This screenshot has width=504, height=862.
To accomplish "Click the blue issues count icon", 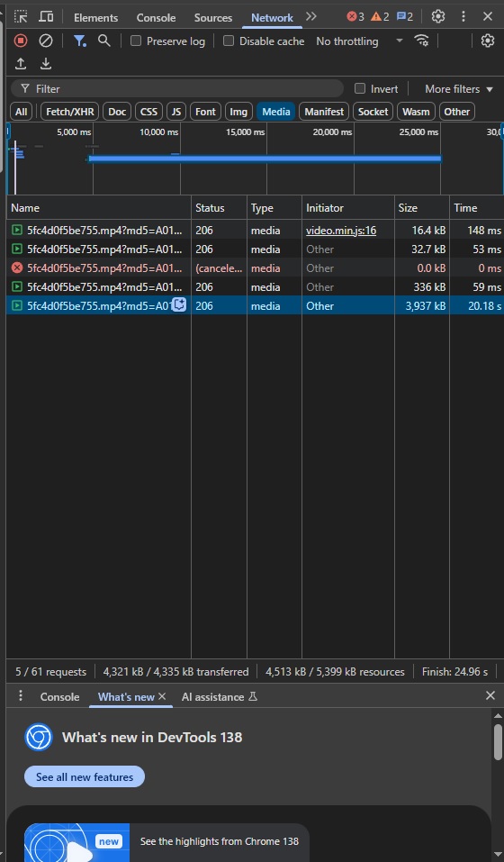I will pyautogui.click(x=405, y=16).
